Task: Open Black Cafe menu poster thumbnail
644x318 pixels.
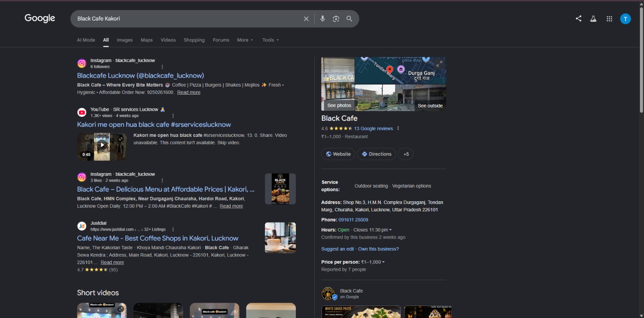Action: tap(281, 189)
